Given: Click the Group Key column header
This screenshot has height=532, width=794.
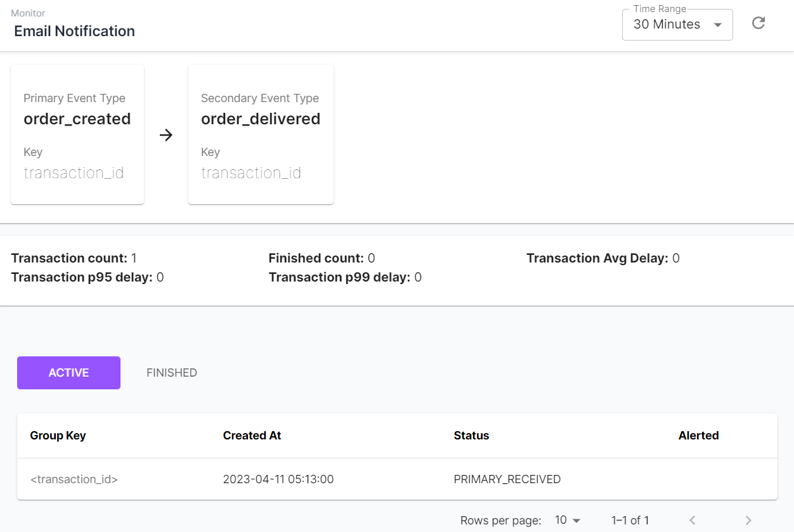Looking at the screenshot, I should click(58, 436).
